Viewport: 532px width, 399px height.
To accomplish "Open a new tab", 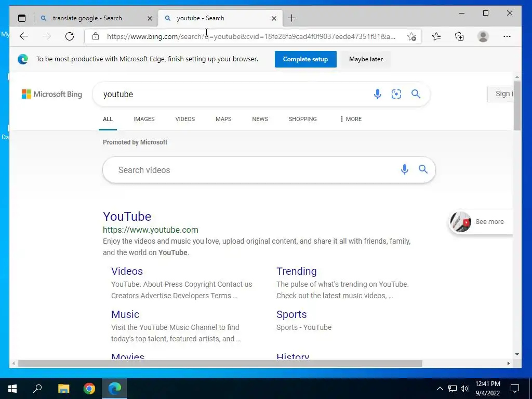I will (291, 18).
